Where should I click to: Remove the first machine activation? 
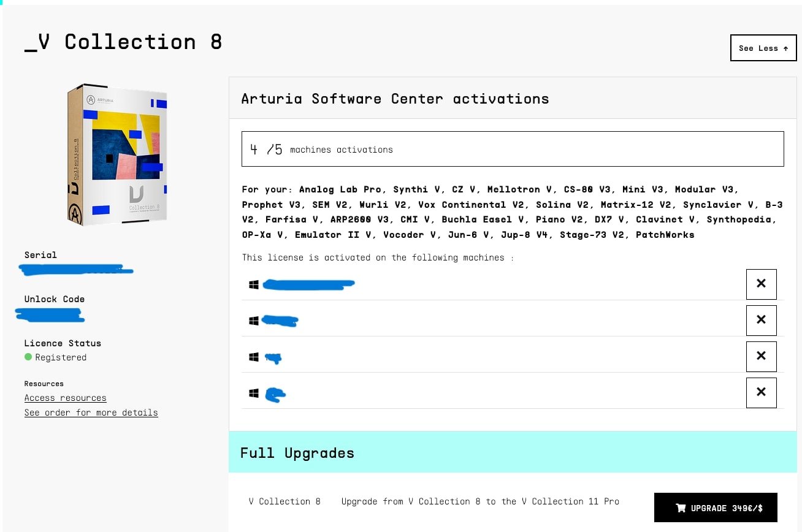(x=761, y=284)
